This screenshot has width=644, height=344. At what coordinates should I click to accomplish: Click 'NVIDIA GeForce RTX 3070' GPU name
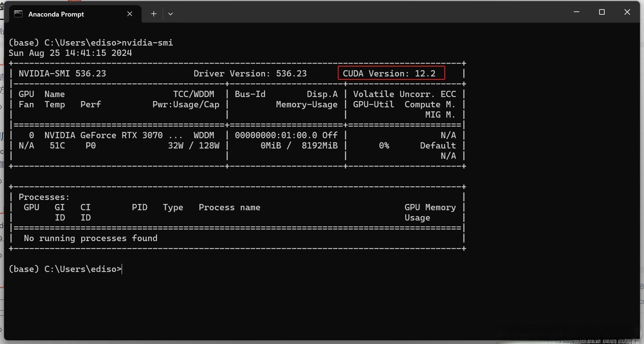[104, 135]
